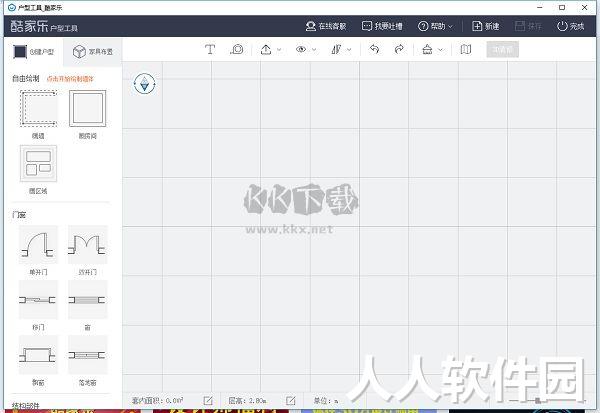Click the undo arrow icon

click(x=374, y=49)
